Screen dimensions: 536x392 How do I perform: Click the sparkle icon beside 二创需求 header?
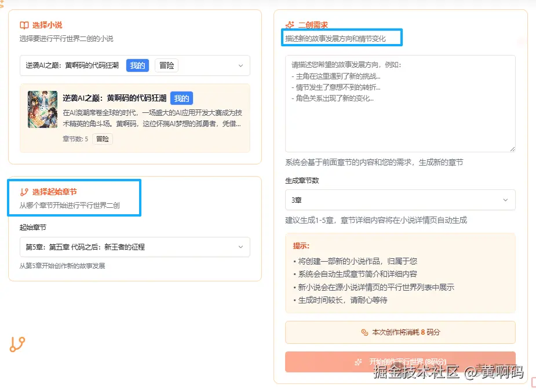coord(291,25)
